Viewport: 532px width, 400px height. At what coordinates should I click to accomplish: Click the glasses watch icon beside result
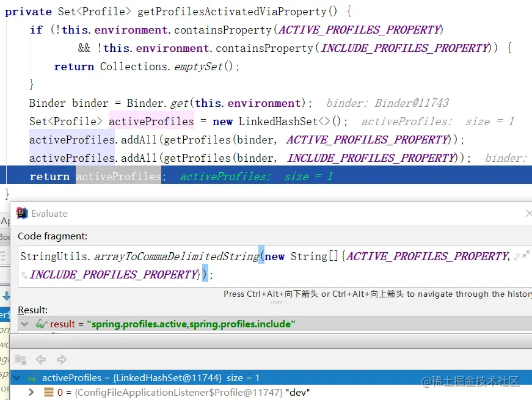point(42,324)
